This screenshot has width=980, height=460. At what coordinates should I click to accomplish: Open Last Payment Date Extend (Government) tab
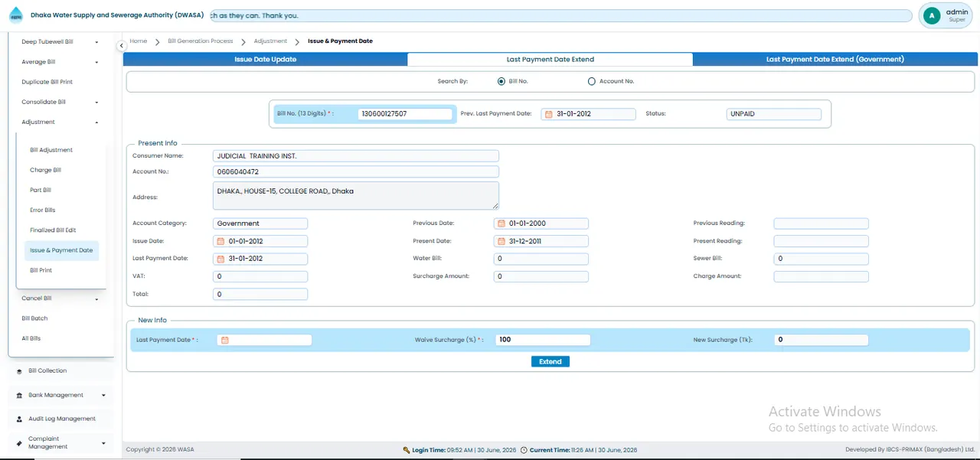tap(835, 59)
